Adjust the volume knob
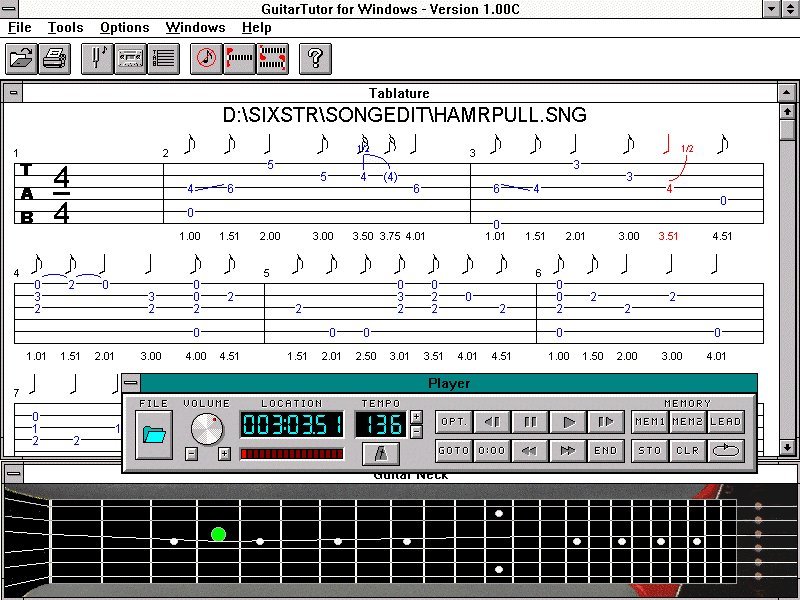The image size is (800, 600). pyautogui.click(x=207, y=429)
